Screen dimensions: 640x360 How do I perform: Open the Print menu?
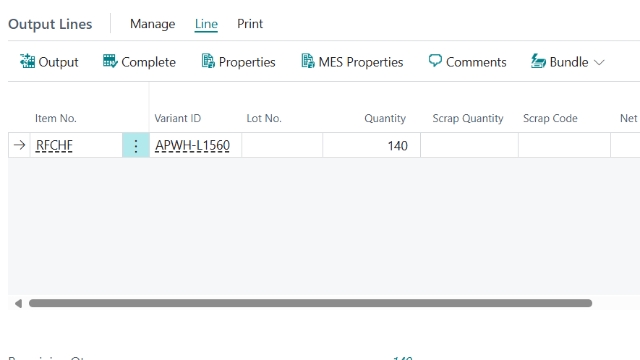coord(250,24)
